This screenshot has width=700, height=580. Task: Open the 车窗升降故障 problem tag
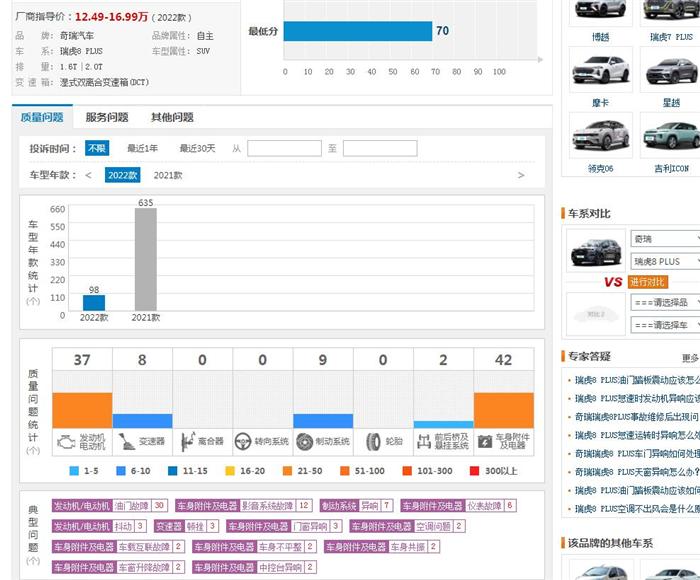118,567
